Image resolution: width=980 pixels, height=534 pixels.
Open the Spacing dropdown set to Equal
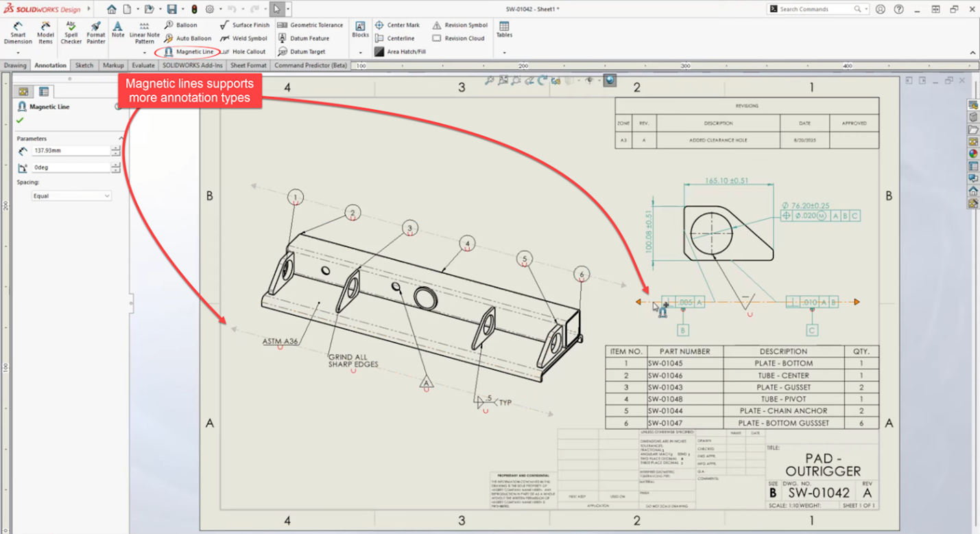71,196
